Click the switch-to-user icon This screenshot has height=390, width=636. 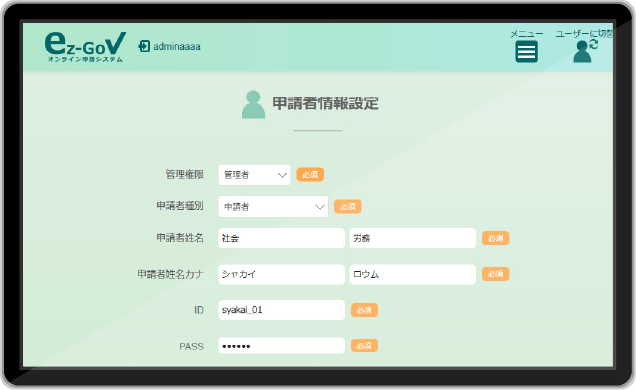tap(585, 51)
